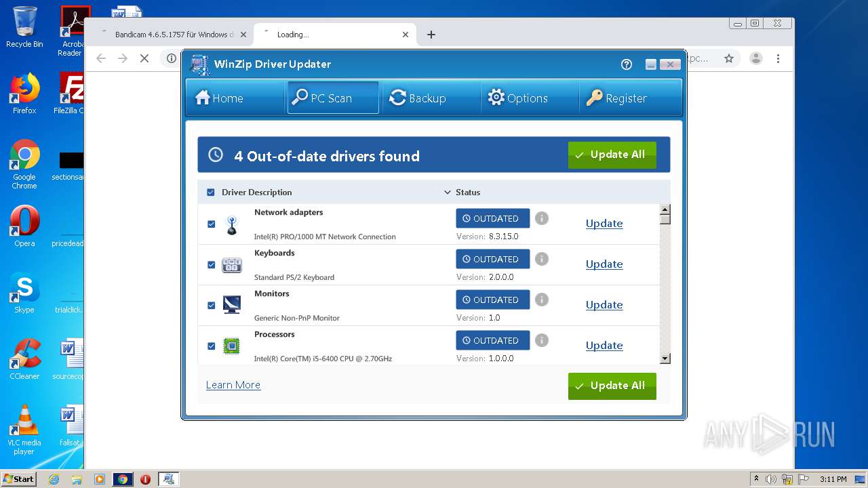Click the Keyboards device icon
Image resolution: width=868 pixels, height=488 pixels.
pos(232,265)
